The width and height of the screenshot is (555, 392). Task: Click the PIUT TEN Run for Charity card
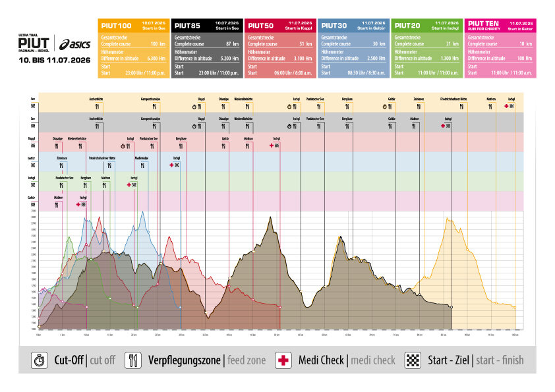[x=500, y=47]
